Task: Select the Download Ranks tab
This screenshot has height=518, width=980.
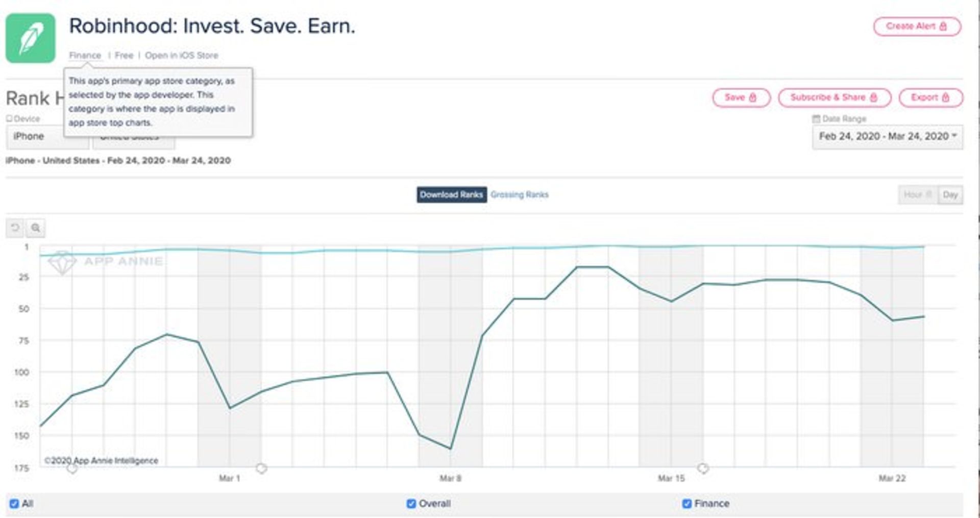Action: point(451,194)
